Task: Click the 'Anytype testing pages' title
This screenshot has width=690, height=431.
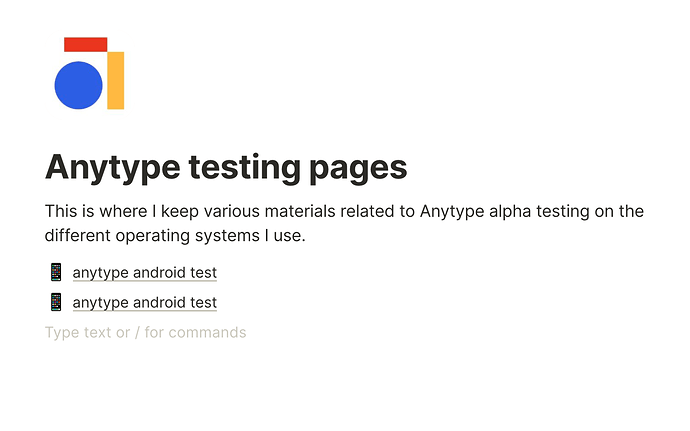Action: click(x=226, y=168)
